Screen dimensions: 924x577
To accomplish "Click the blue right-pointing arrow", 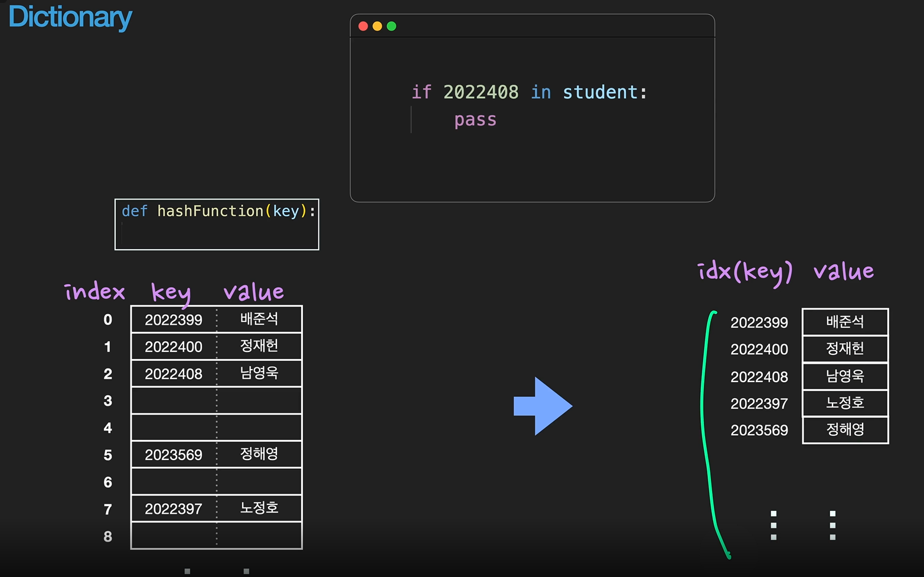I will pyautogui.click(x=543, y=406).
